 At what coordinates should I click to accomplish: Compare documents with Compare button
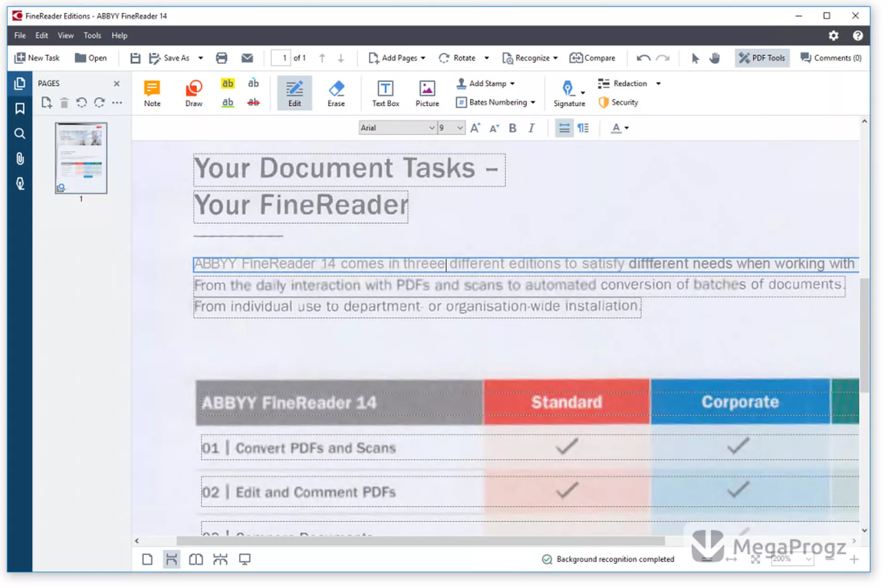592,58
